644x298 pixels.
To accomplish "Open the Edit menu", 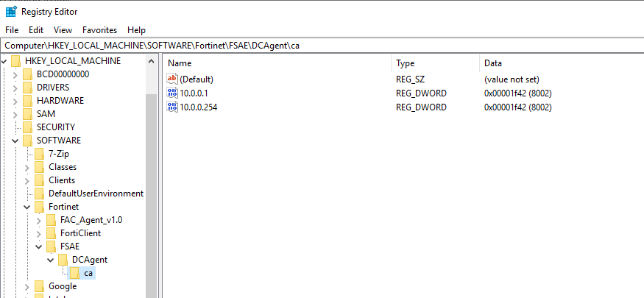I will coord(36,30).
